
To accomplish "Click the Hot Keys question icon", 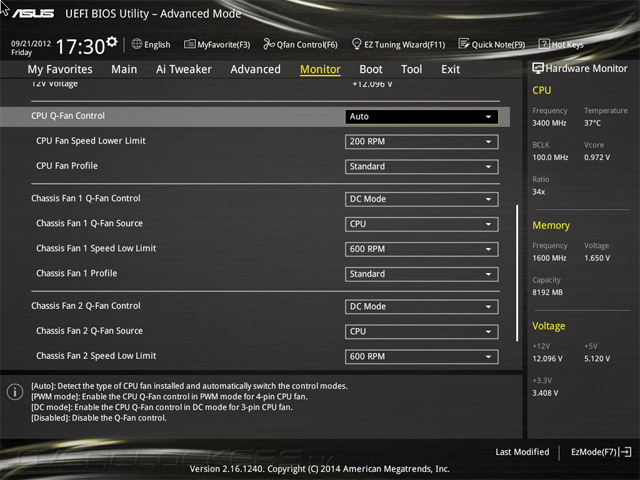I will pyautogui.click(x=544, y=44).
